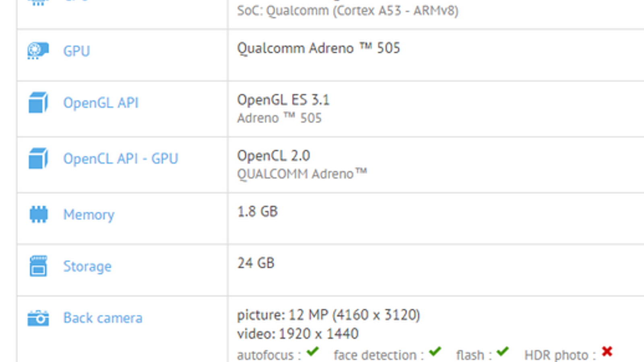Open the OpenGL API label link
Screen dimensions: 644x362
pos(101,103)
